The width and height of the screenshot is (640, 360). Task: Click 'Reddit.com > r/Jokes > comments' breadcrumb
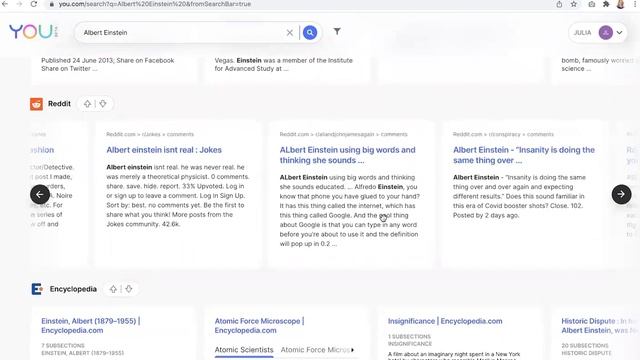tap(150, 134)
